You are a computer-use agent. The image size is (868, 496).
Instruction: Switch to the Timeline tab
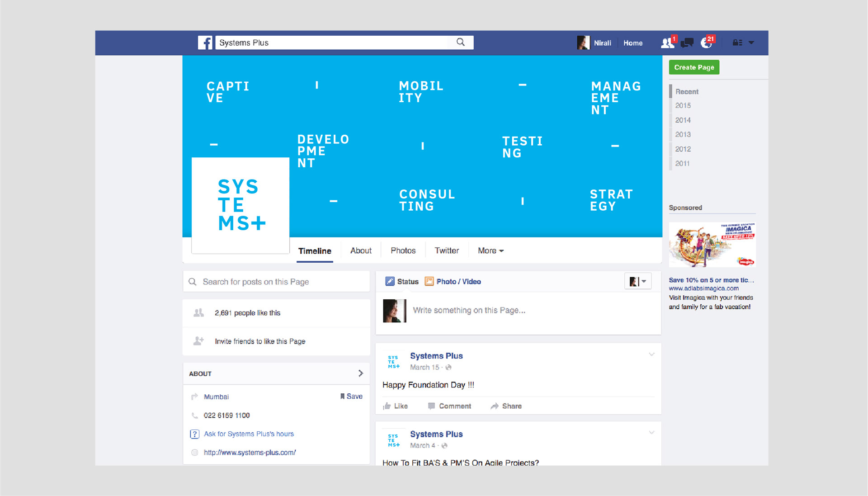coord(315,251)
